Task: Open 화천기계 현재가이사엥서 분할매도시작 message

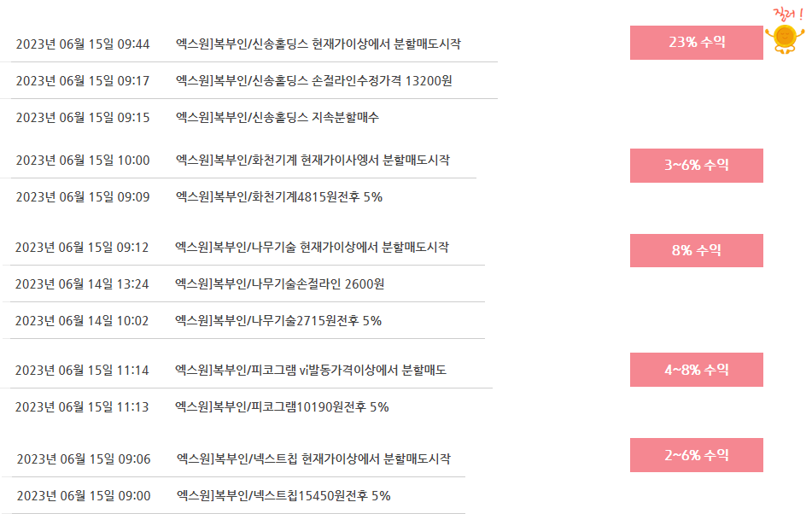Action: pos(313,160)
